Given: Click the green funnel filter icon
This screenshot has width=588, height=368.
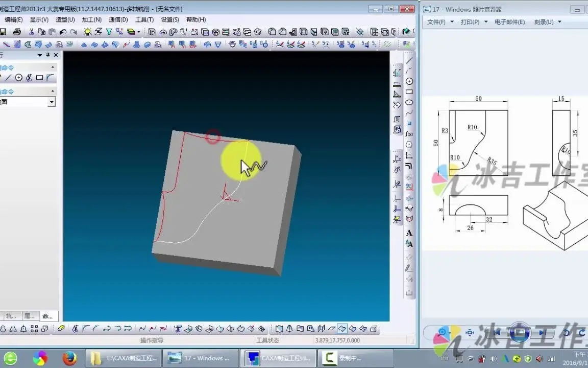Looking at the screenshot, I should click(x=109, y=32).
